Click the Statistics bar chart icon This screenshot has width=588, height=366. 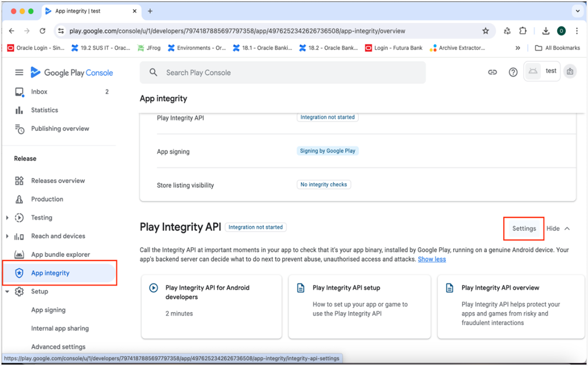[19, 110]
